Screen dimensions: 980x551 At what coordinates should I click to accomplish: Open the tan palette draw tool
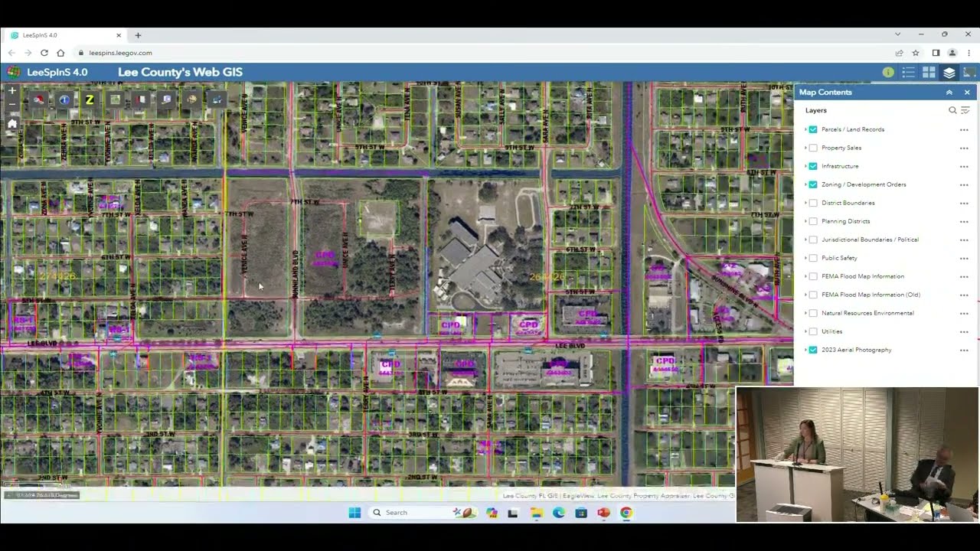tap(191, 99)
